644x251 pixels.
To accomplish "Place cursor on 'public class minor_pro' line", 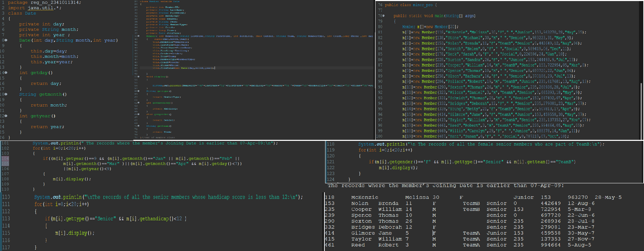I will point(410,5).
